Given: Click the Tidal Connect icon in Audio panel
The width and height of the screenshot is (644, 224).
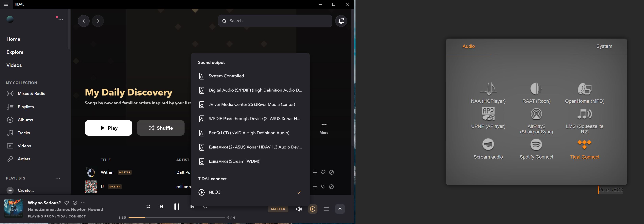Looking at the screenshot, I should click(584, 145).
